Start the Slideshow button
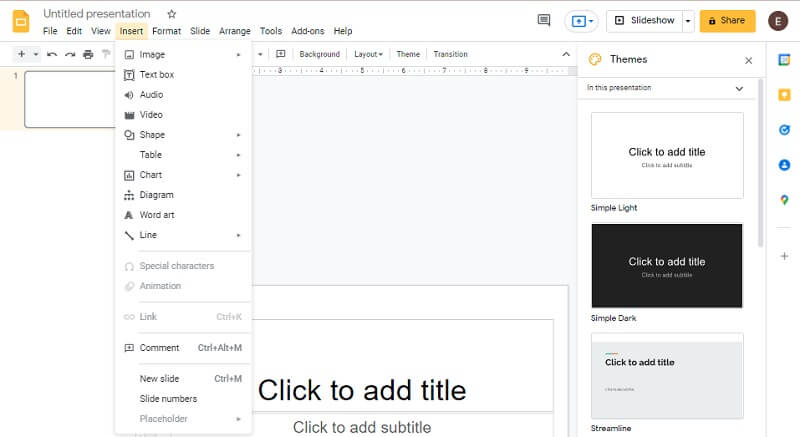This screenshot has height=437, width=800. [643, 20]
